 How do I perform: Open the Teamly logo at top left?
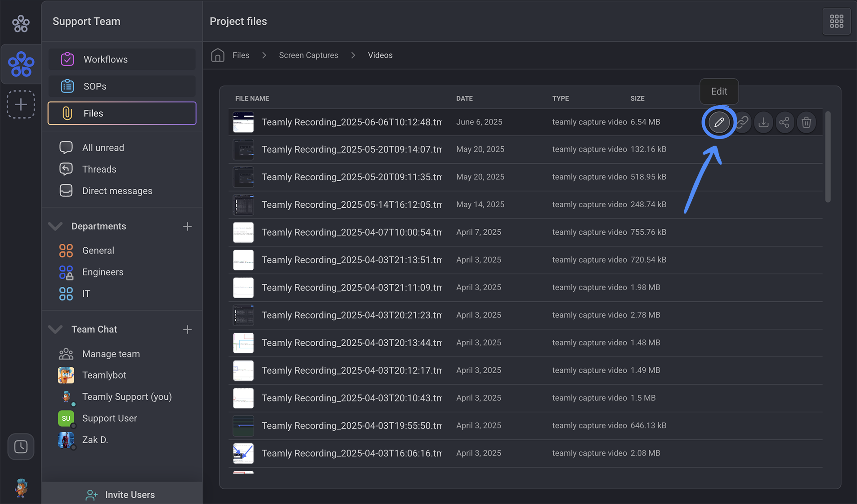point(21,23)
